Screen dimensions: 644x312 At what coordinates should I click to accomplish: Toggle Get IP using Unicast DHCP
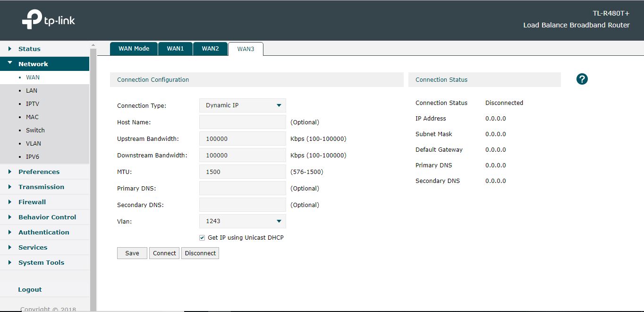202,237
